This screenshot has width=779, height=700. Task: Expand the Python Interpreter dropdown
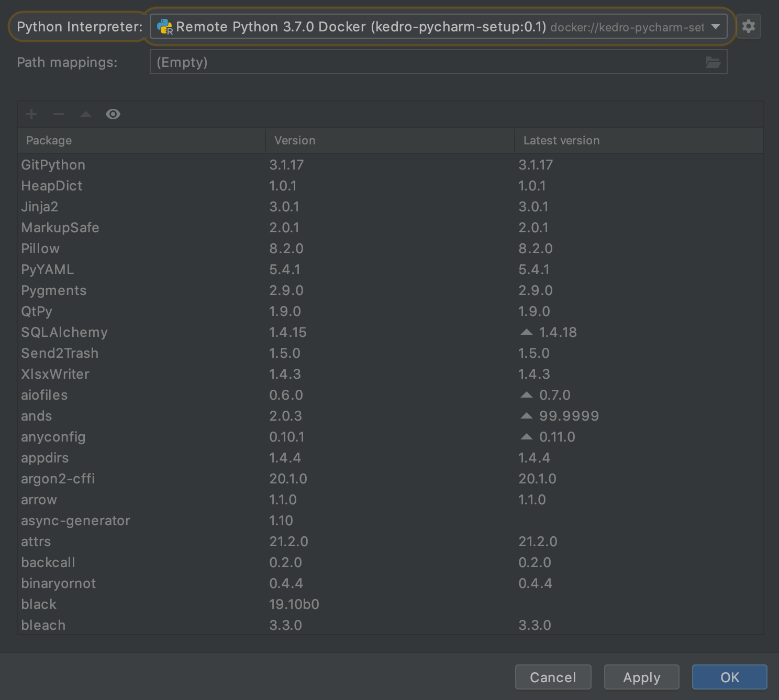tap(715, 27)
